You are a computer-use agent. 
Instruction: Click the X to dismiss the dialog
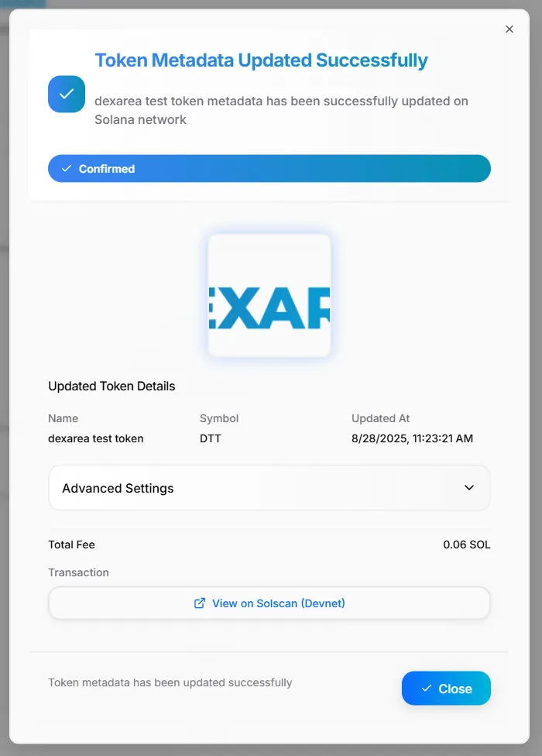coord(509,29)
